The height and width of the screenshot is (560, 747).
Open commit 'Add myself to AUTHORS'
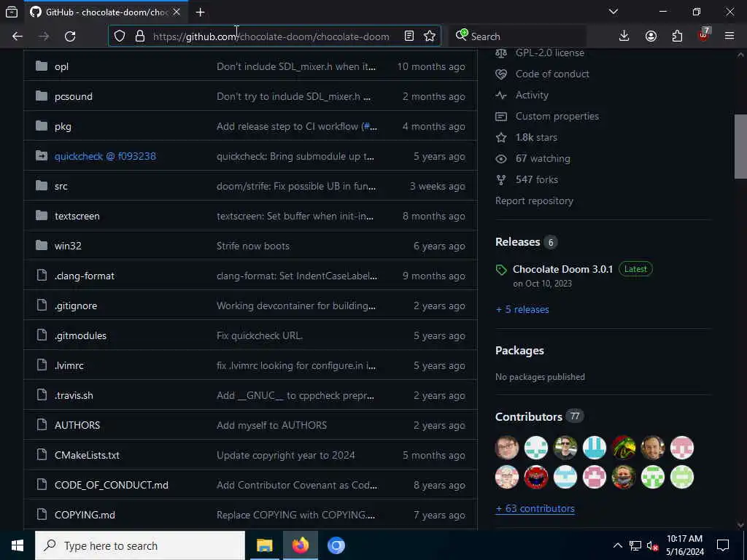(x=271, y=425)
